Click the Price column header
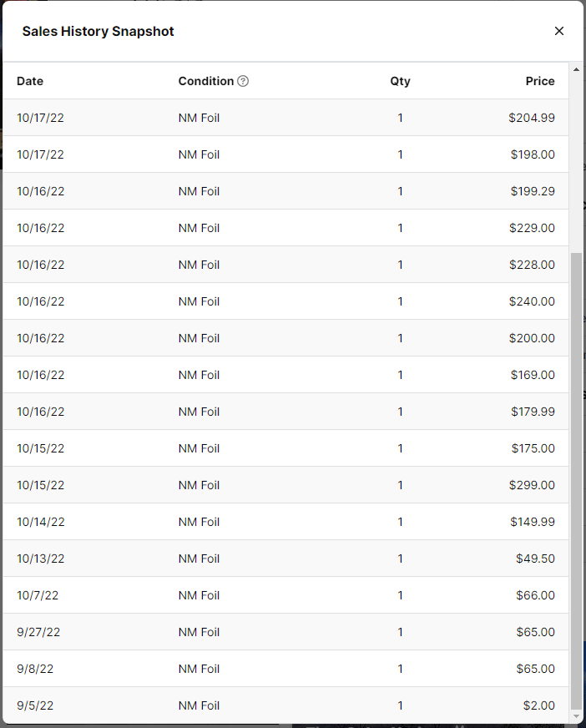Image resolution: width=586 pixels, height=728 pixels. tap(540, 81)
